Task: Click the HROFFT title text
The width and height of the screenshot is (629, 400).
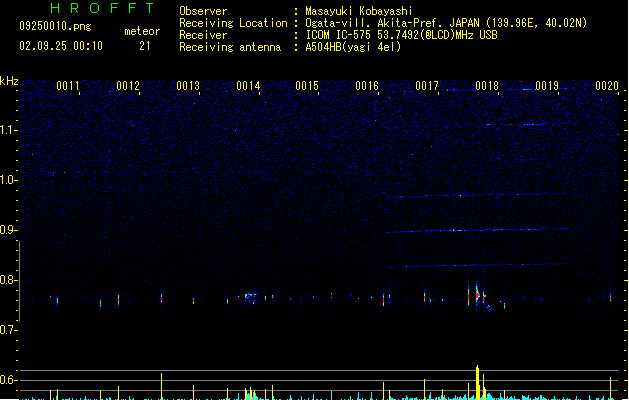Action: pos(102,8)
